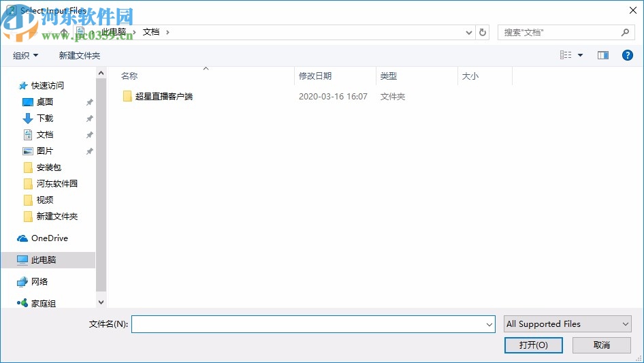
Task: Click pin icon next to sidebar 文档
Action: [89, 135]
